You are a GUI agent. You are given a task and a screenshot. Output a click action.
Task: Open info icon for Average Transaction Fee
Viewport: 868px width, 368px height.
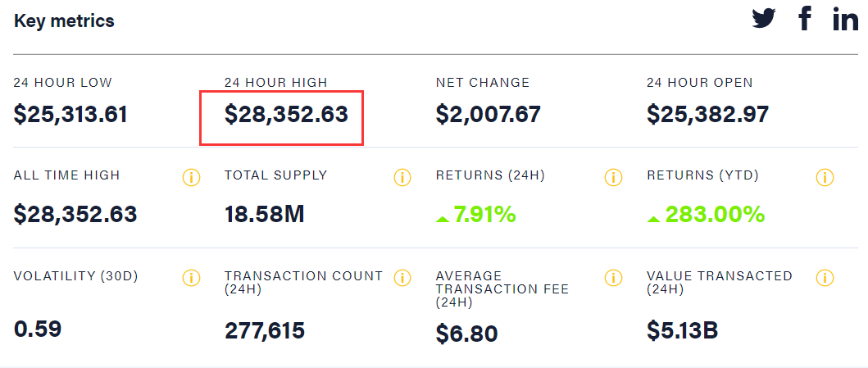coord(613,277)
